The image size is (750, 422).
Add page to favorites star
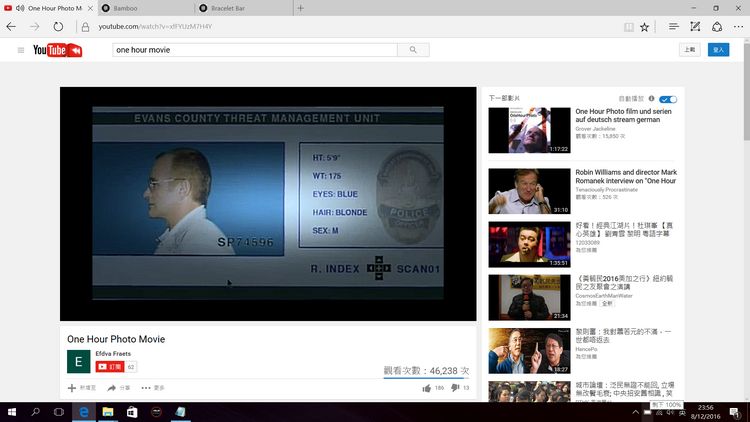pos(644,27)
